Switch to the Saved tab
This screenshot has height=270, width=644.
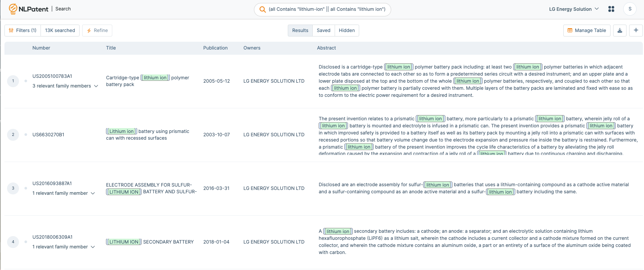pos(323,31)
